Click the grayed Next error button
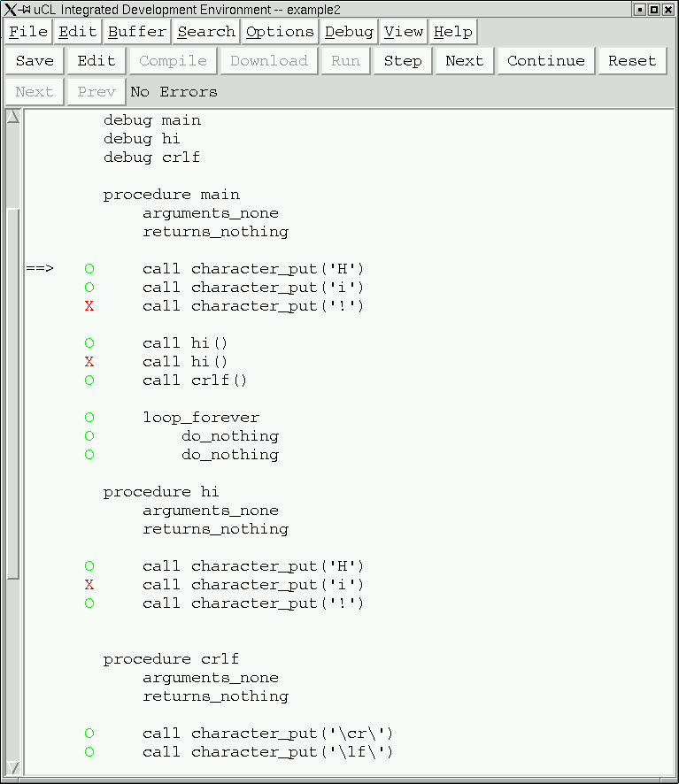Viewport: 679px width, 784px height. (34, 92)
